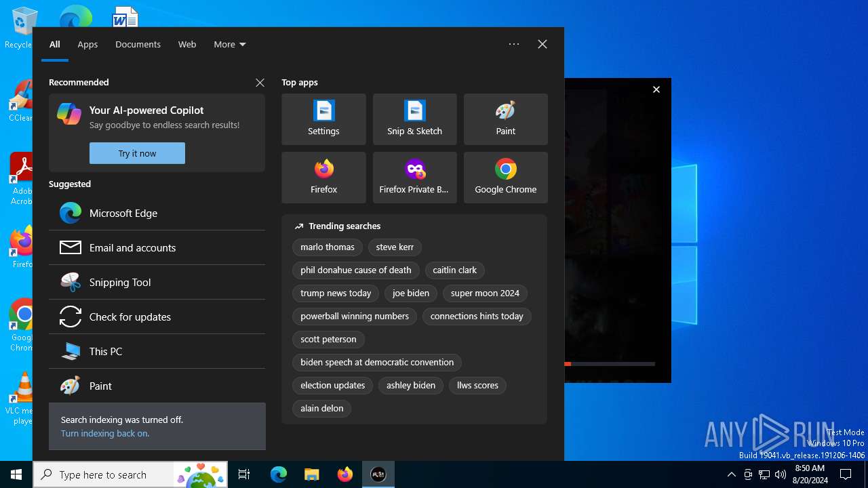Search trending steve kerr

[395, 247]
